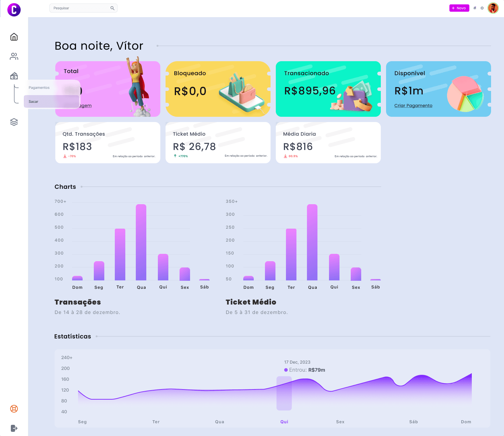The image size is (504, 436).
Task: Select the Qui bar in Transações chart
Action: 163,267
